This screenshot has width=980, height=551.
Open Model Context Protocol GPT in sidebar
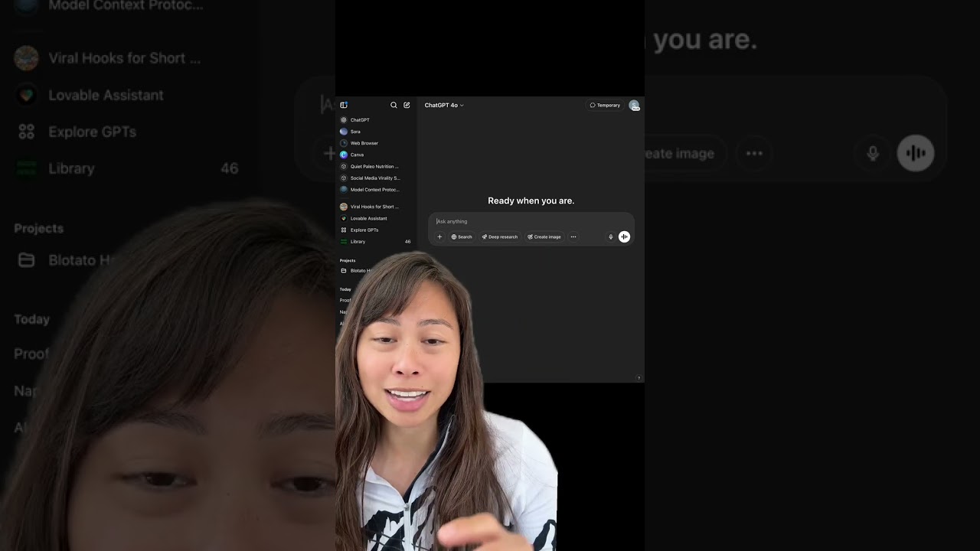tap(376, 189)
